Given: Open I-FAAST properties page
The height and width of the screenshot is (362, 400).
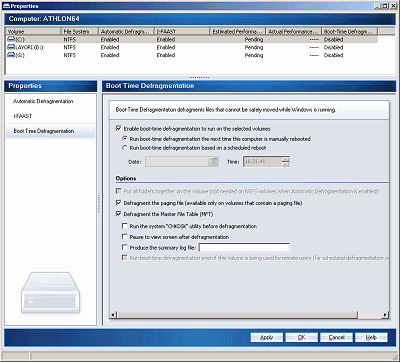Looking at the screenshot, I should click(x=23, y=116).
